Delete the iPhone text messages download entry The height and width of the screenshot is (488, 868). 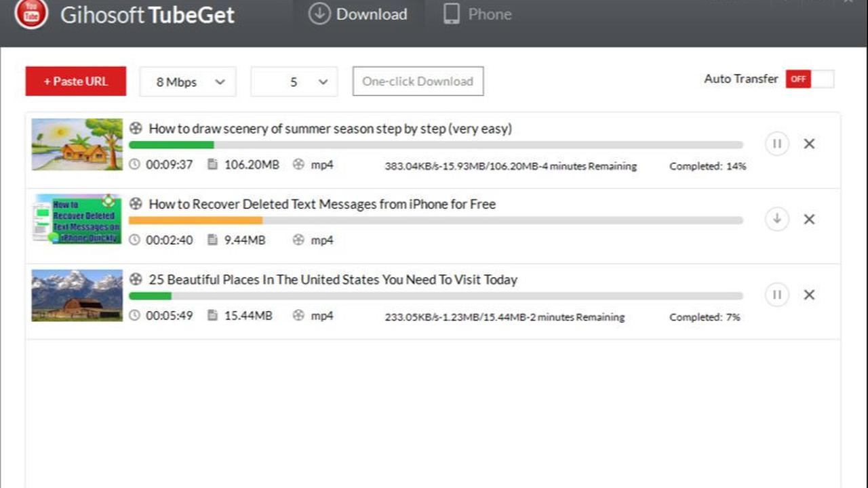809,220
